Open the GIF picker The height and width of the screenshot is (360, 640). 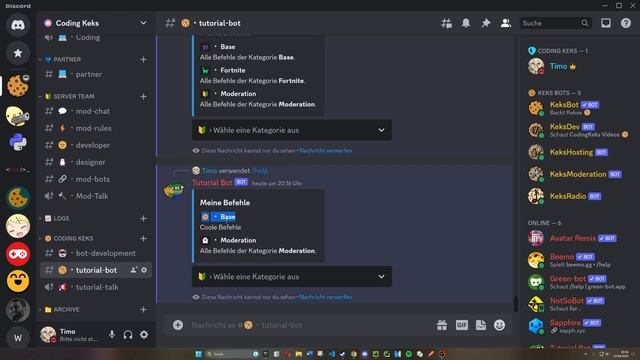tap(462, 325)
